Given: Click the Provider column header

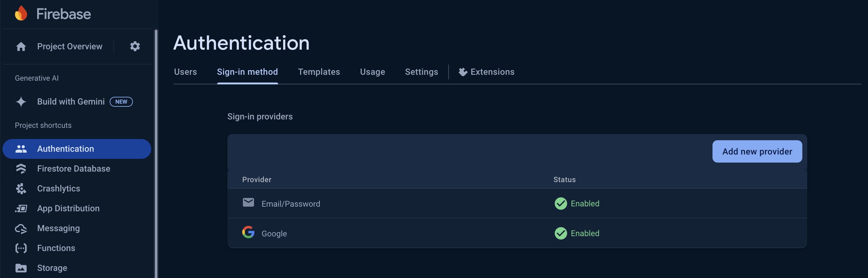Looking at the screenshot, I should coord(256,179).
